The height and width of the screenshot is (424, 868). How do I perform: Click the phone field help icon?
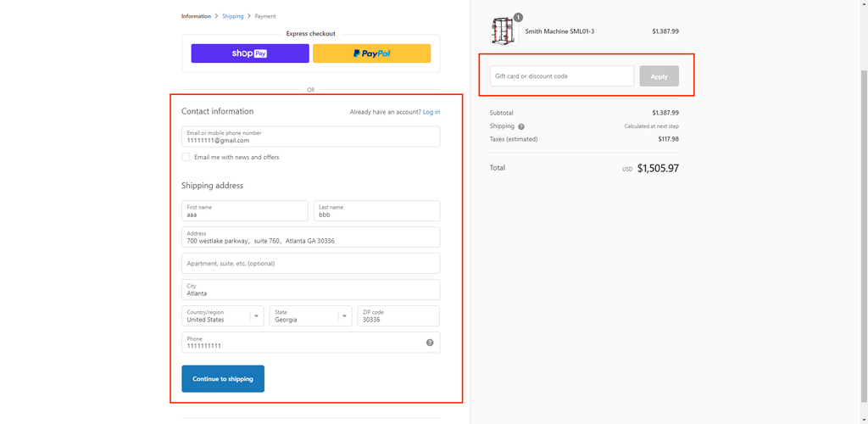(430, 343)
